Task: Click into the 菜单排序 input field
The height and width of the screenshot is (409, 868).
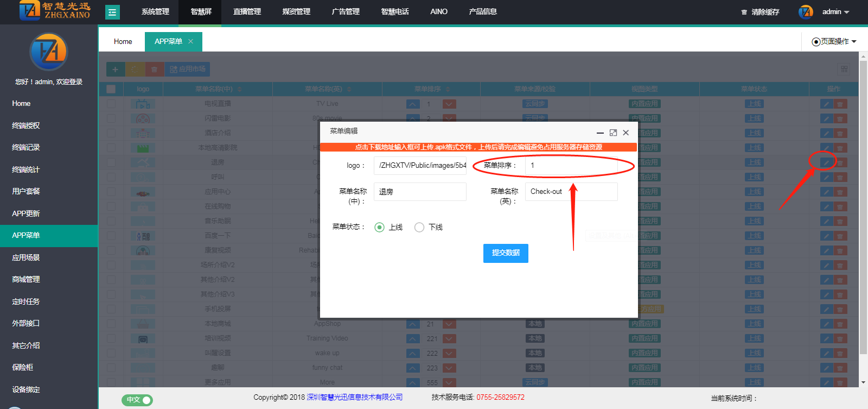Action: [x=571, y=166]
